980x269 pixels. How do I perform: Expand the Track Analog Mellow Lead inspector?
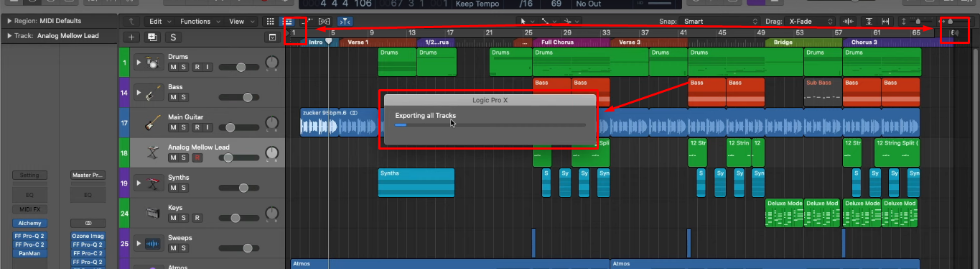coord(9,35)
